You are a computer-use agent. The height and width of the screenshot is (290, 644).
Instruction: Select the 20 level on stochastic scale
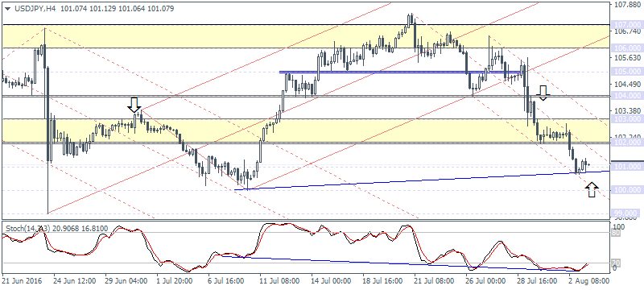point(617,263)
